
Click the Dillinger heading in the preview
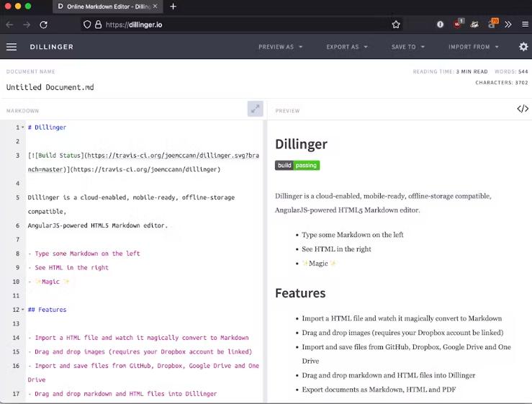302,144
